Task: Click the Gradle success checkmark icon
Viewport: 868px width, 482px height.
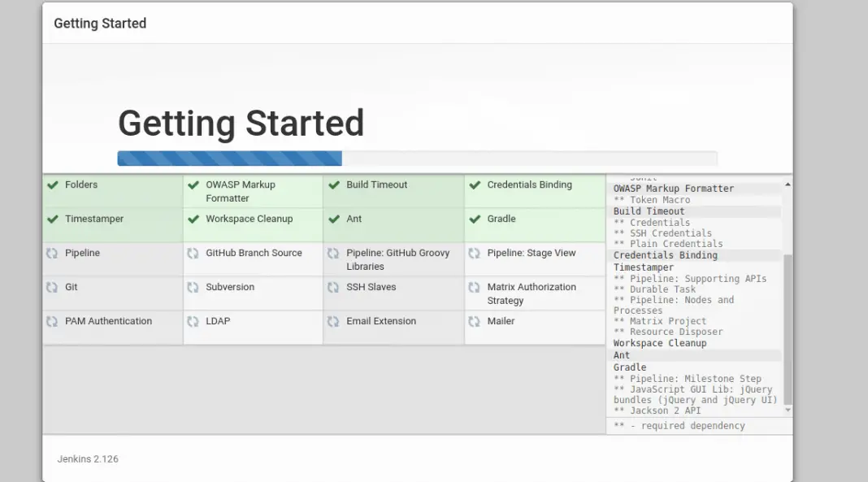Action: 475,219
